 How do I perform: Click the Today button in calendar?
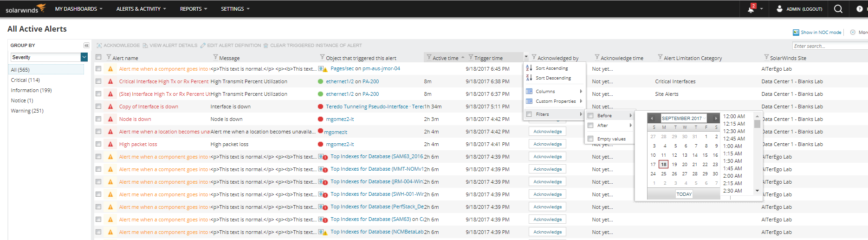point(684,194)
